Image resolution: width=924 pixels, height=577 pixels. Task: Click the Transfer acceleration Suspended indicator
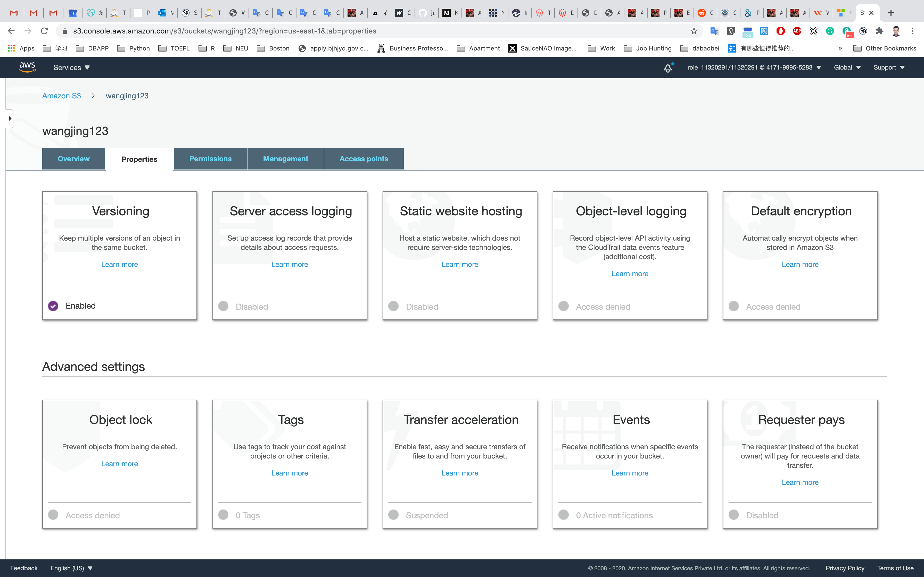(x=393, y=515)
